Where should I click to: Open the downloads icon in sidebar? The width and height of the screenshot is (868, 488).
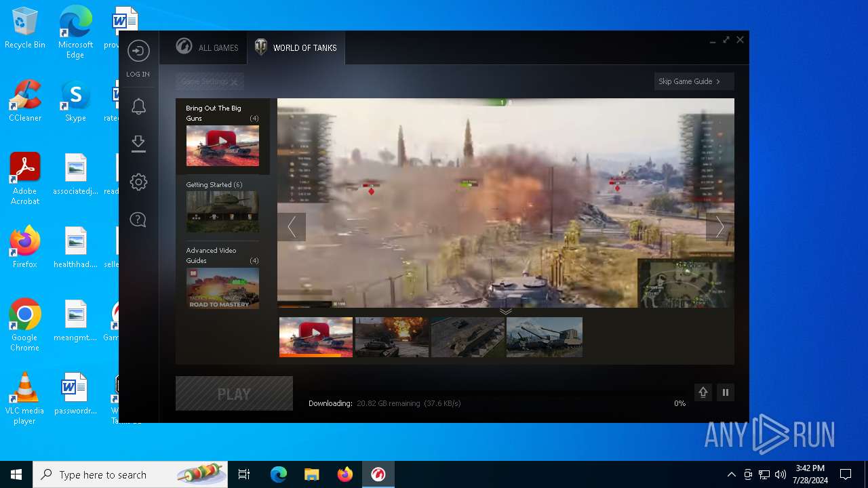click(138, 144)
